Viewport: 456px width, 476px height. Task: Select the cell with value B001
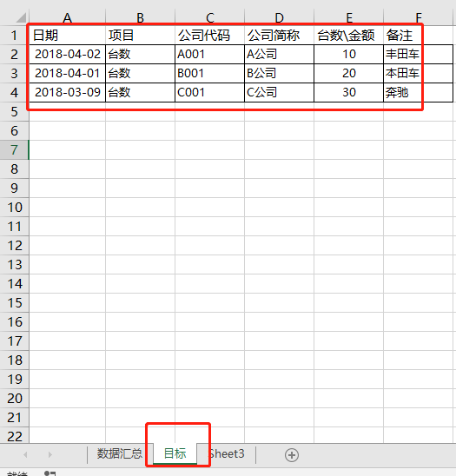tap(210, 74)
